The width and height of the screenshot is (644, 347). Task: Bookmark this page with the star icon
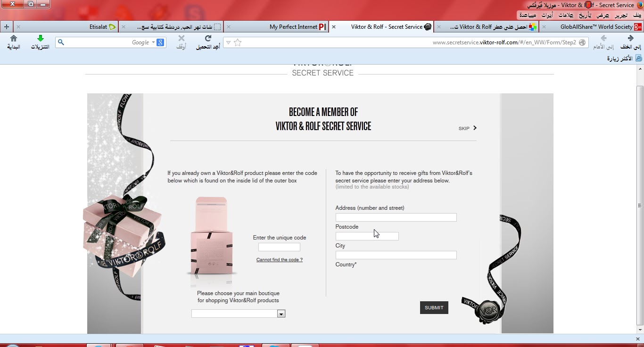238,42
